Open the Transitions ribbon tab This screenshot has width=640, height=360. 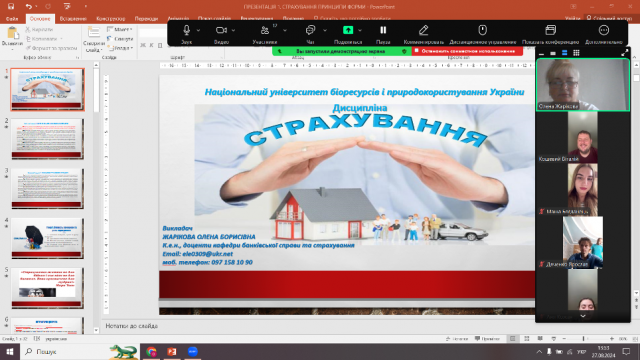146,19
